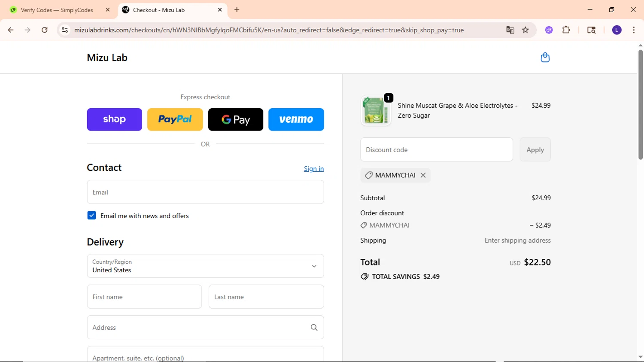Expand the Country/Region dropdown
The image size is (644, 362).
click(x=205, y=266)
